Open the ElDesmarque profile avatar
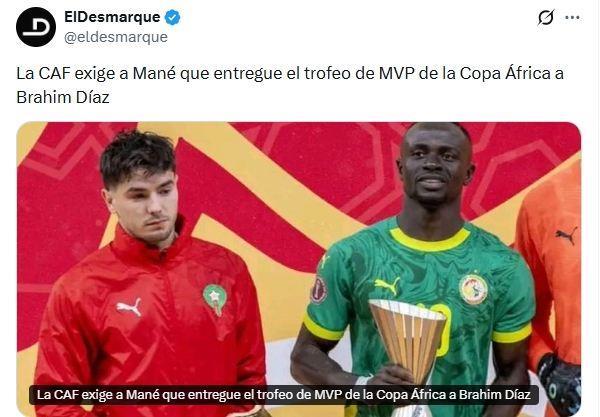This screenshot has height=417, width=600. [x=36, y=27]
